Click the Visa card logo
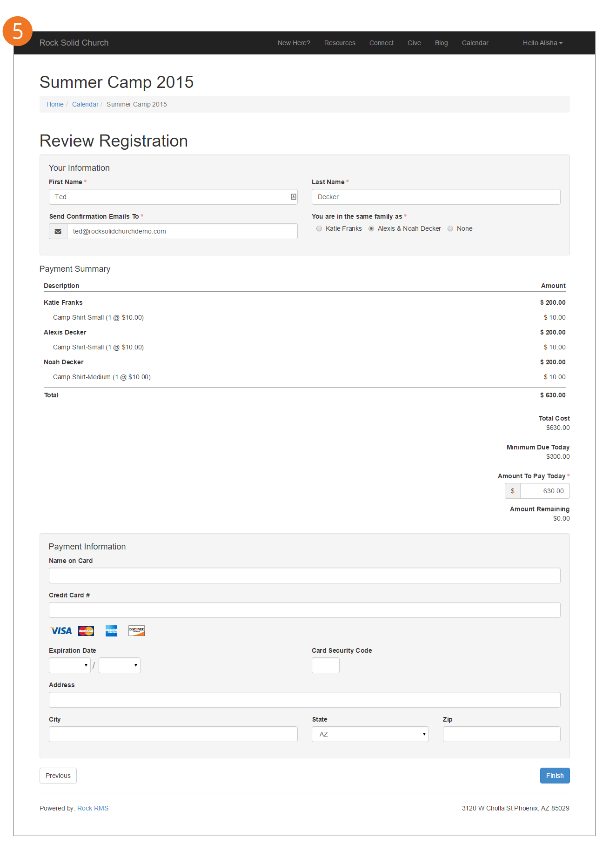616x857 pixels. (61, 631)
